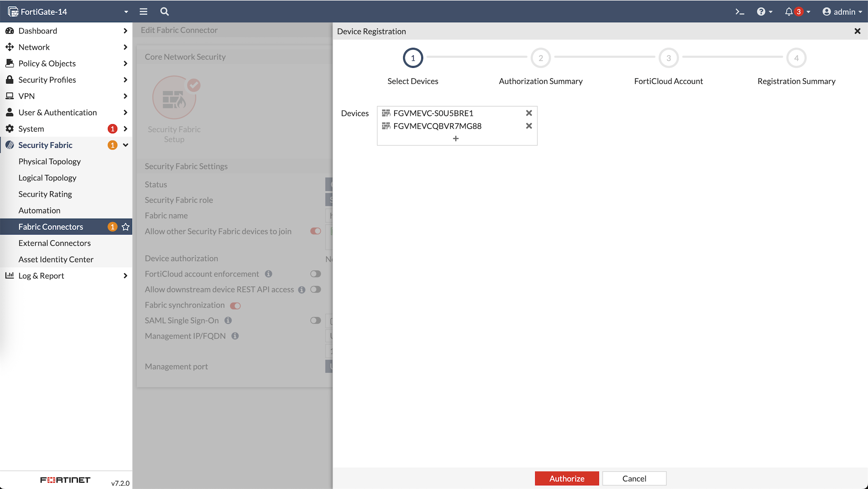Viewport: 868px width, 489px height.
Task: Click the Cancel button
Action: pyautogui.click(x=634, y=479)
